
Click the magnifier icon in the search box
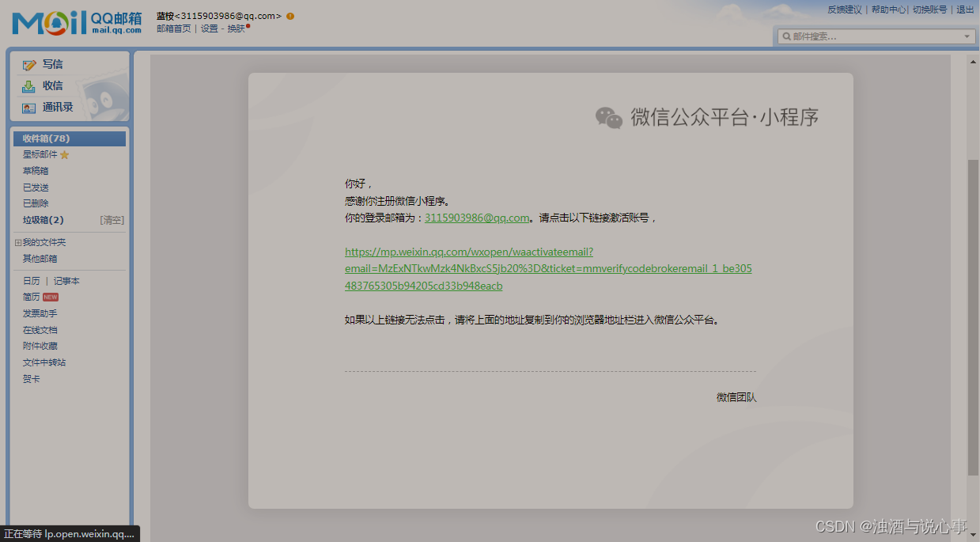point(786,36)
